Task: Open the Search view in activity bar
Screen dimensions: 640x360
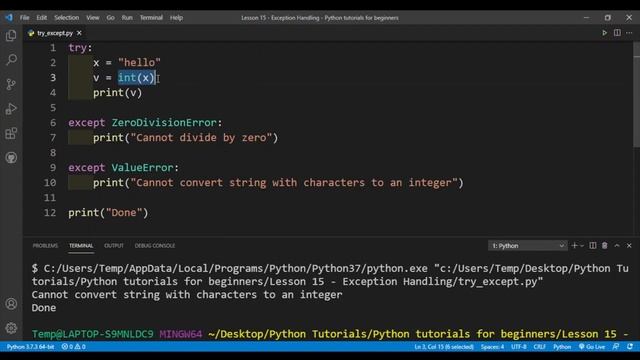Action: (x=11, y=60)
